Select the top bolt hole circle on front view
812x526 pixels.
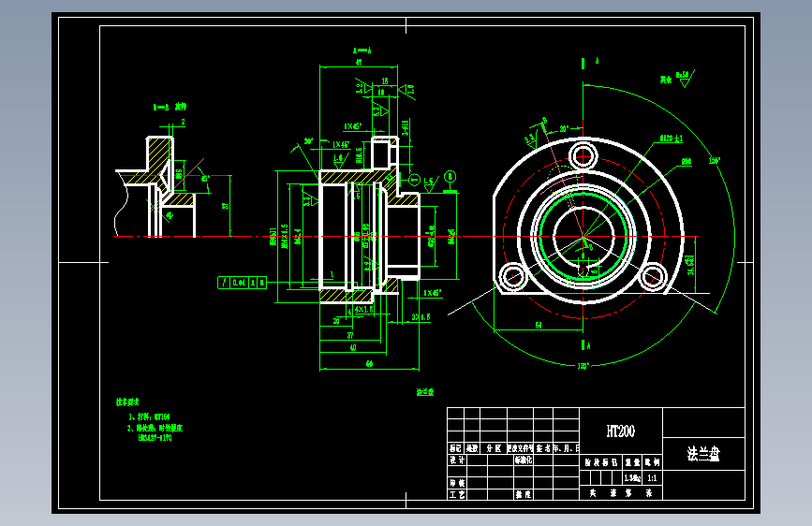(583, 155)
